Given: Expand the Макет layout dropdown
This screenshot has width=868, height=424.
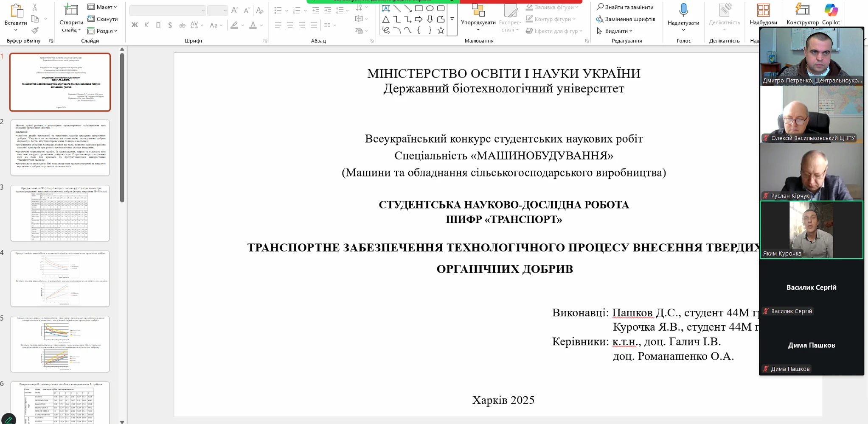Looking at the screenshot, I should pyautogui.click(x=102, y=7).
